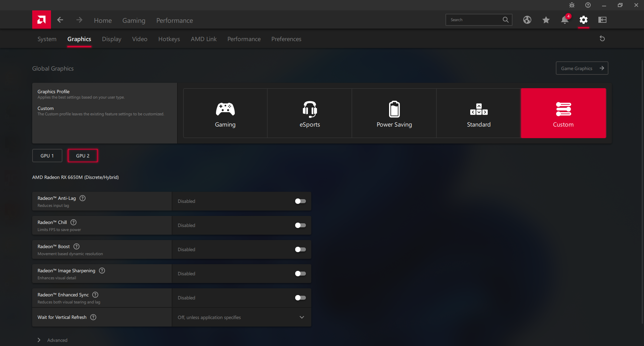Screen dimensions: 644x346
Task: Select the Power Saving profile tile
Action: (x=394, y=113)
